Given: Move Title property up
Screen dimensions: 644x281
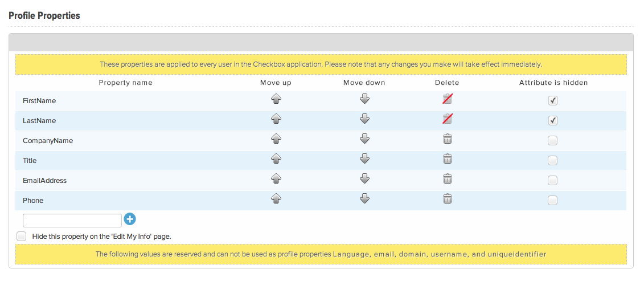Looking at the screenshot, I should click(276, 159).
